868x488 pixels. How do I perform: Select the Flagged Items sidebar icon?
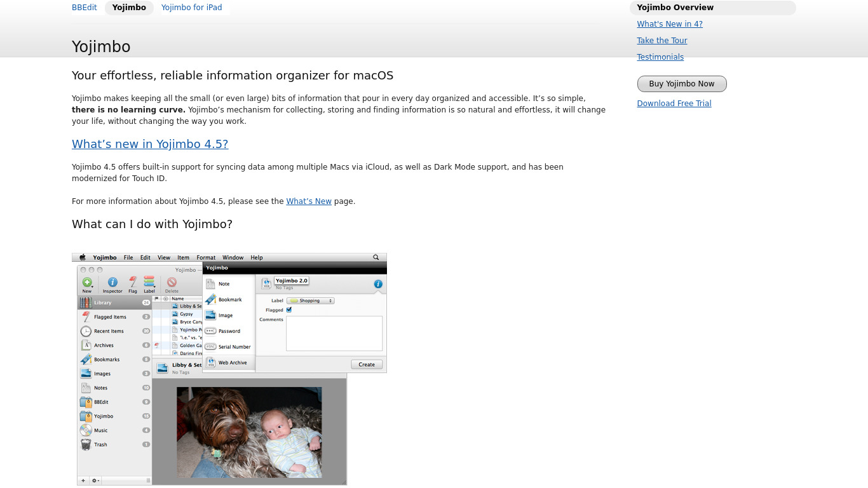point(86,316)
